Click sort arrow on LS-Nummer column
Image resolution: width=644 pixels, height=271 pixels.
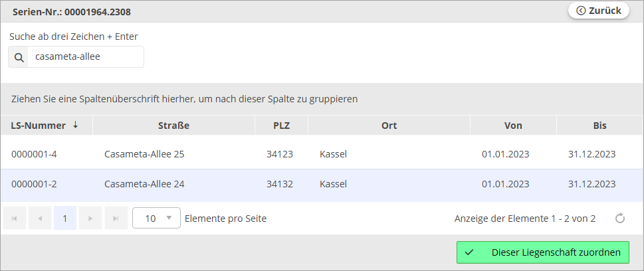(76, 125)
